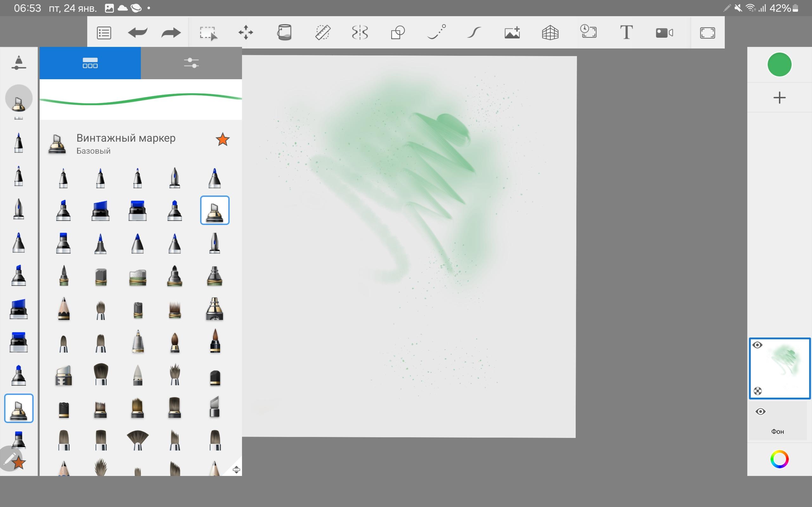This screenshot has height=507, width=812.
Task: Click the green current color swatch
Action: 779,64
